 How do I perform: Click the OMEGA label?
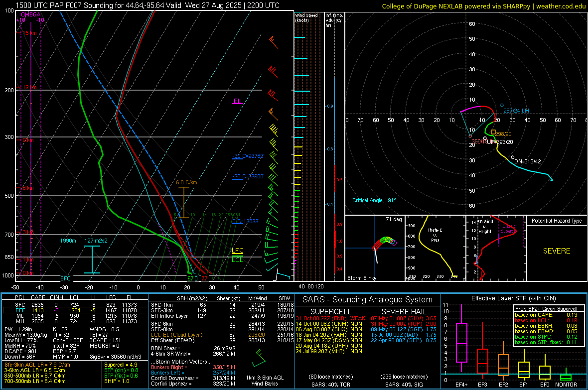31,14
